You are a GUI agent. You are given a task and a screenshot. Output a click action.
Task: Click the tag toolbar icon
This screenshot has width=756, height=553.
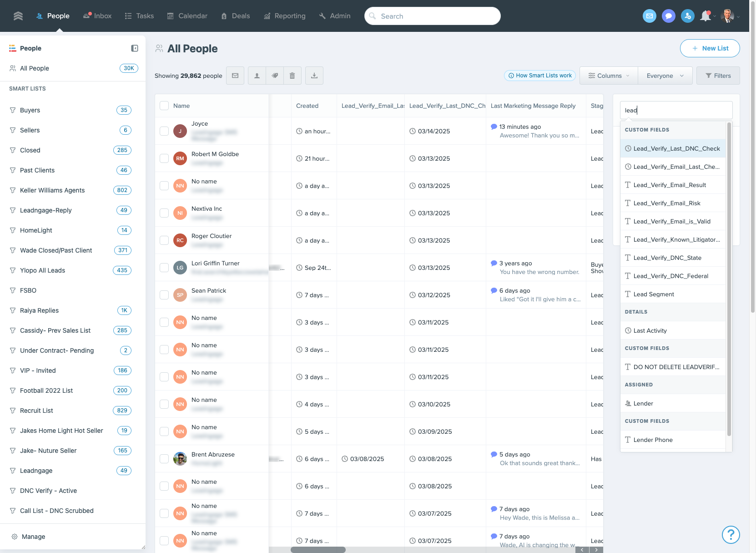coord(275,76)
